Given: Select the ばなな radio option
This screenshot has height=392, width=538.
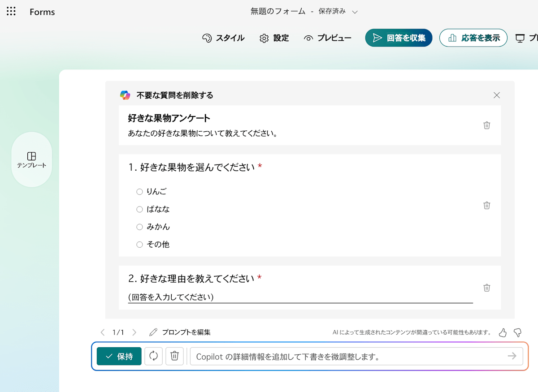Looking at the screenshot, I should point(139,209).
